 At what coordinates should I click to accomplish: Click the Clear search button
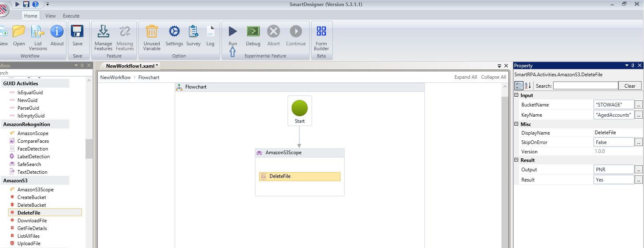point(630,86)
